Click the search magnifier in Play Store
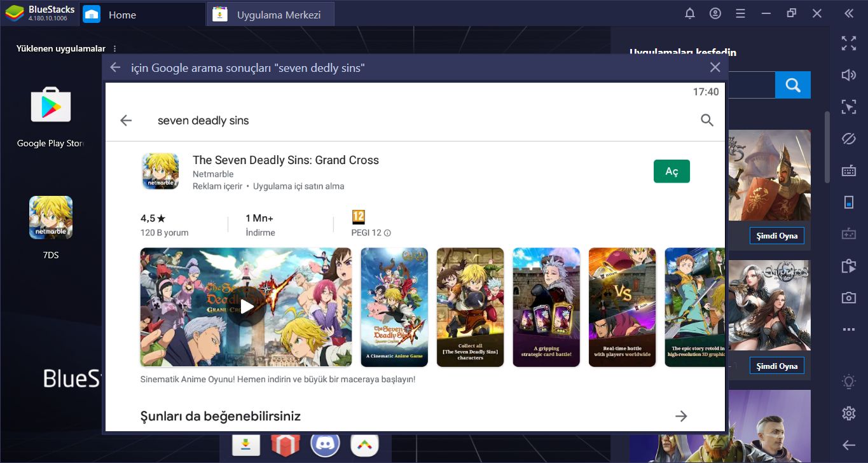Screen dimensions: 868x463 point(707,120)
